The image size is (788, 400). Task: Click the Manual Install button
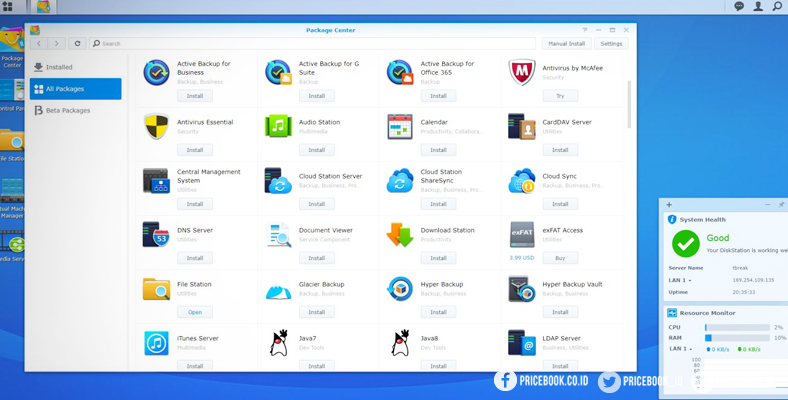[x=566, y=44]
